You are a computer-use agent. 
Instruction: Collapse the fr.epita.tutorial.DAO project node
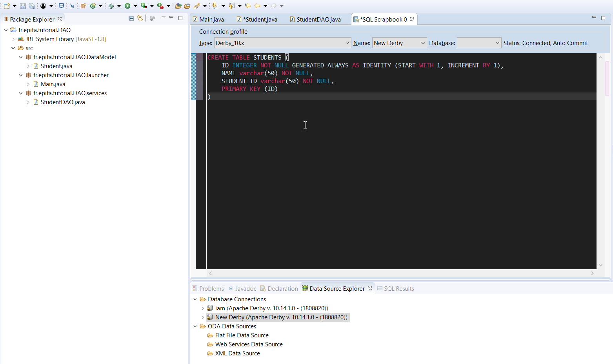tap(6, 30)
